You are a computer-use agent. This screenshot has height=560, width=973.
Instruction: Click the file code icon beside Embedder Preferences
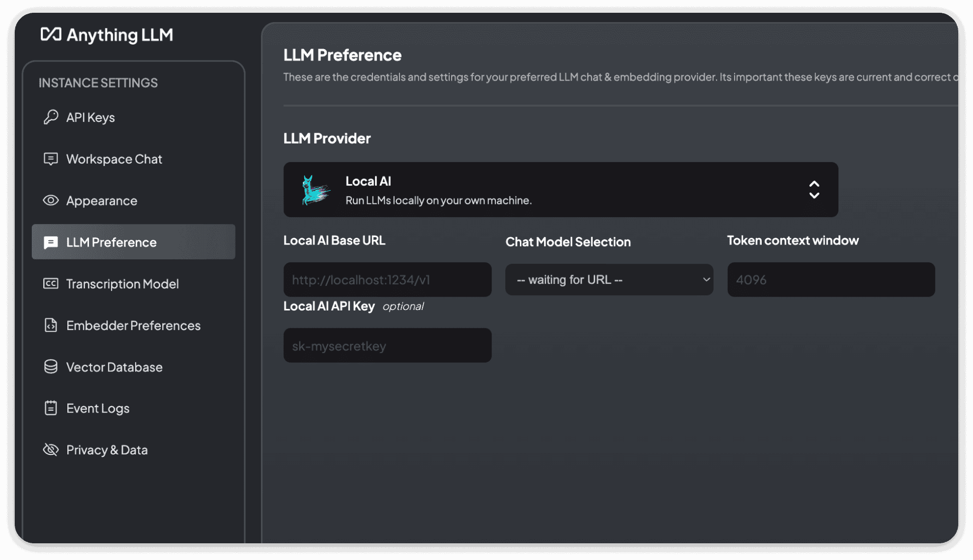pyautogui.click(x=51, y=325)
